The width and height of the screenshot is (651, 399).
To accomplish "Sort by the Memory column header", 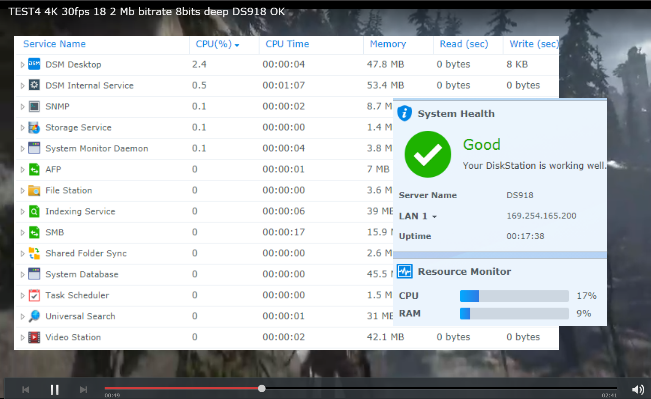I will click(388, 44).
